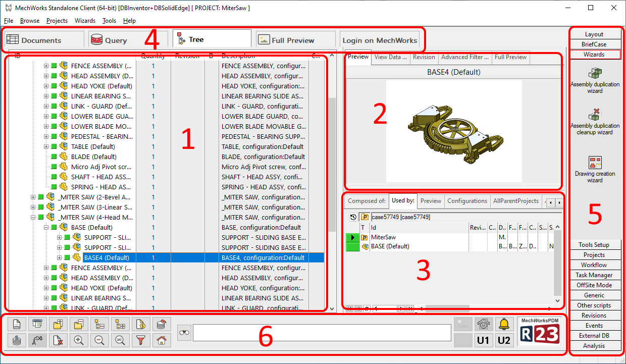This screenshot has width=626, height=364.
Task: Click the house with power symbol icon
Action: 484,324
